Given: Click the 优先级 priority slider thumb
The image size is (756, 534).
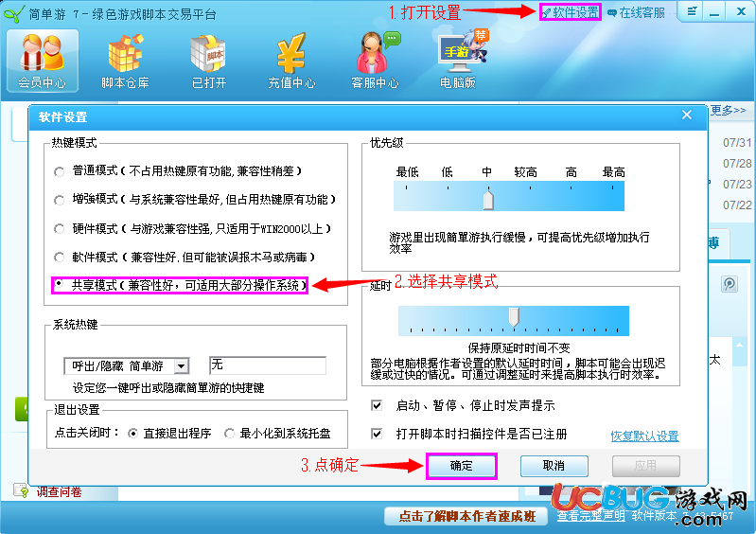Looking at the screenshot, I should [x=488, y=200].
